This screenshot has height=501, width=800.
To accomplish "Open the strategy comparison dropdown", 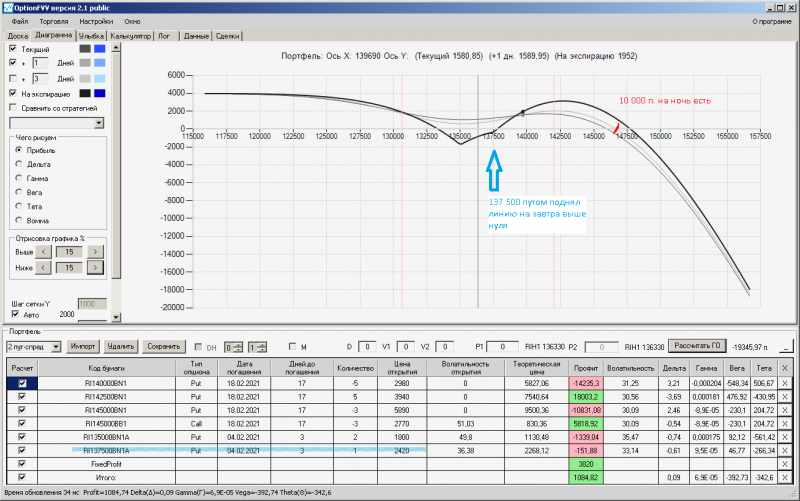I will [99, 123].
